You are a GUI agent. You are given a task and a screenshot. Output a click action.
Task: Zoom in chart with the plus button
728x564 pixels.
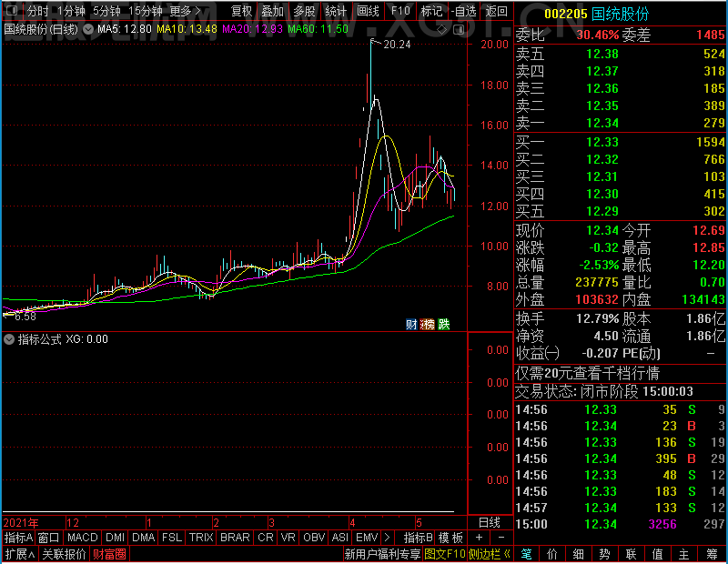(480, 538)
